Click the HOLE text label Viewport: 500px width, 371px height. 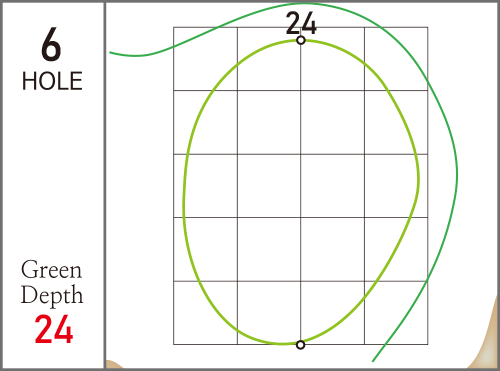(52, 81)
